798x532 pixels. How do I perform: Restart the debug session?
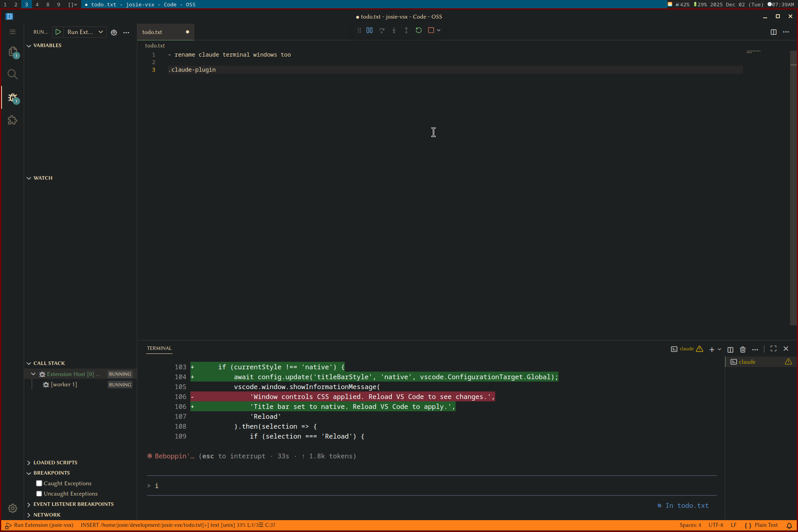click(418, 30)
